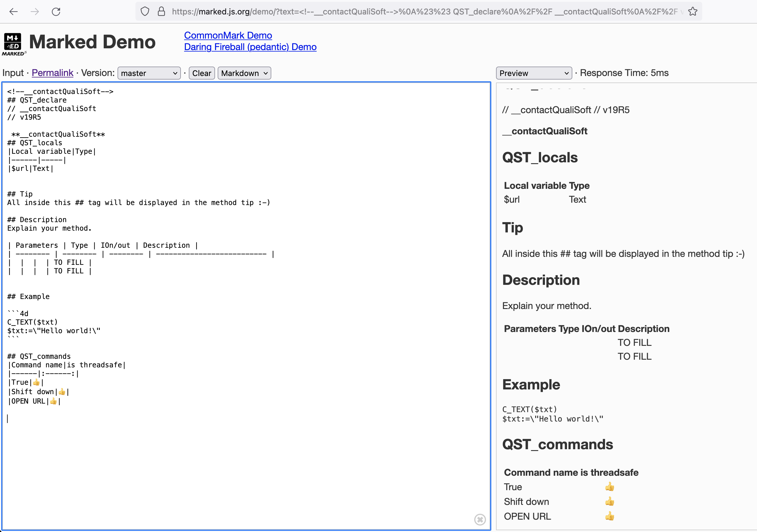The width and height of the screenshot is (757, 532).
Task: Open the Permalink link
Action: pyautogui.click(x=52, y=73)
